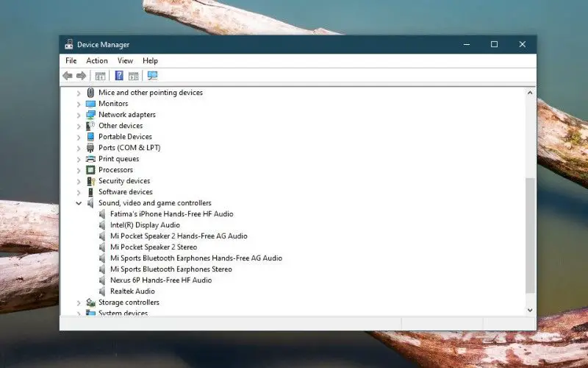Select the Print queues label
The image size is (588, 368).
click(118, 159)
